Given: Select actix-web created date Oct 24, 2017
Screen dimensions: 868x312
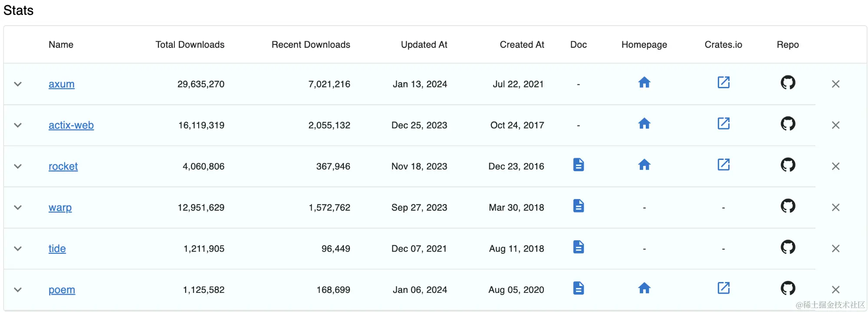Looking at the screenshot, I should point(517,126).
